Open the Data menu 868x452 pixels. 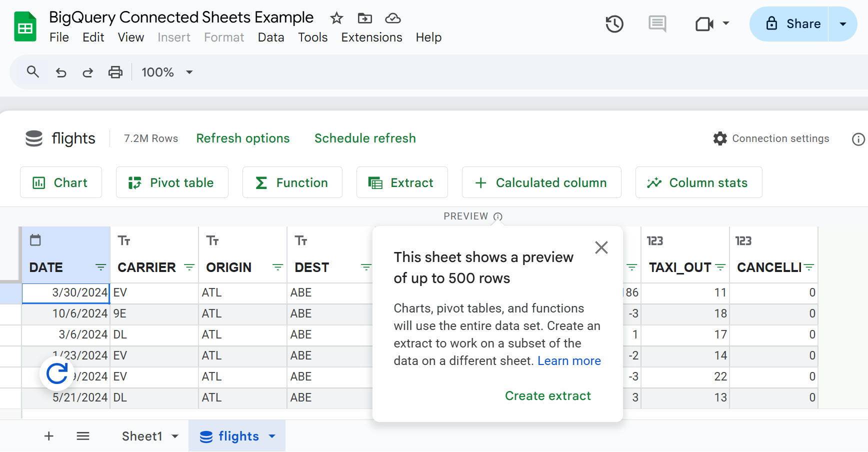(x=271, y=37)
